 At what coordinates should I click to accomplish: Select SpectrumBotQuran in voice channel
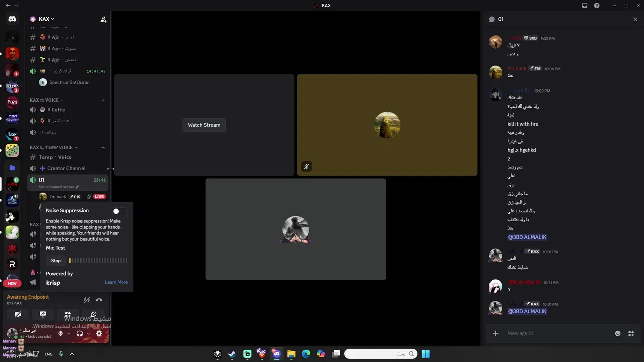click(x=69, y=82)
